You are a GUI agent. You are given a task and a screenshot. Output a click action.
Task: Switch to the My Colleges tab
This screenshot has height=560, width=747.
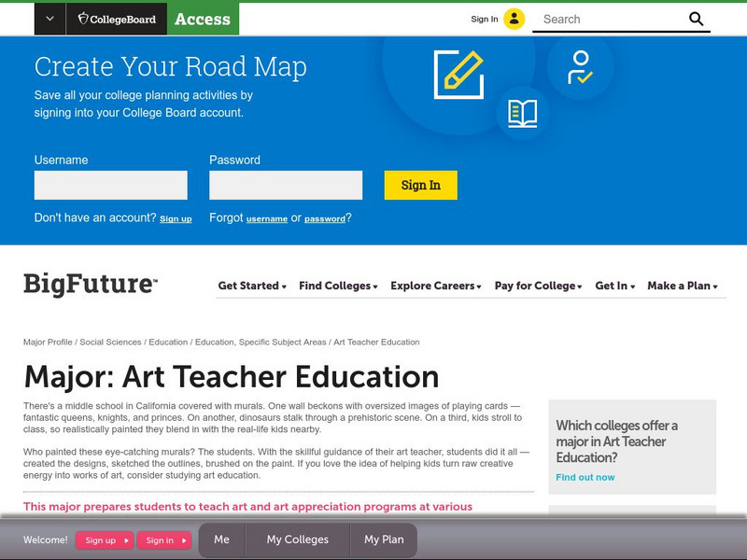pyautogui.click(x=299, y=539)
